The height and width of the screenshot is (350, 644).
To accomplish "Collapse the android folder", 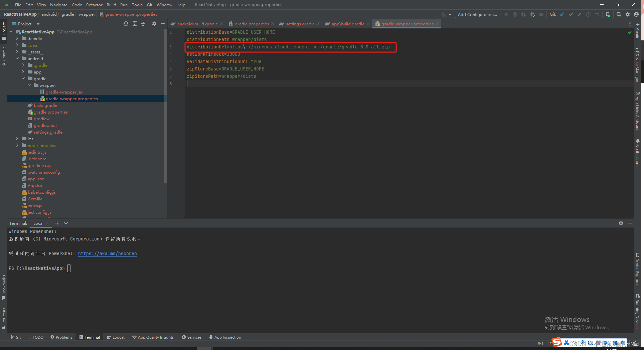I will click(x=17, y=58).
